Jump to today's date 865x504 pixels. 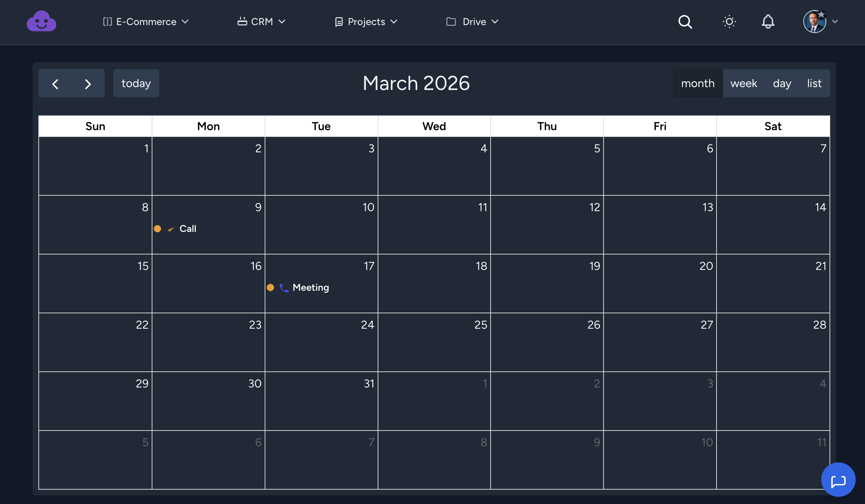[x=136, y=84]
